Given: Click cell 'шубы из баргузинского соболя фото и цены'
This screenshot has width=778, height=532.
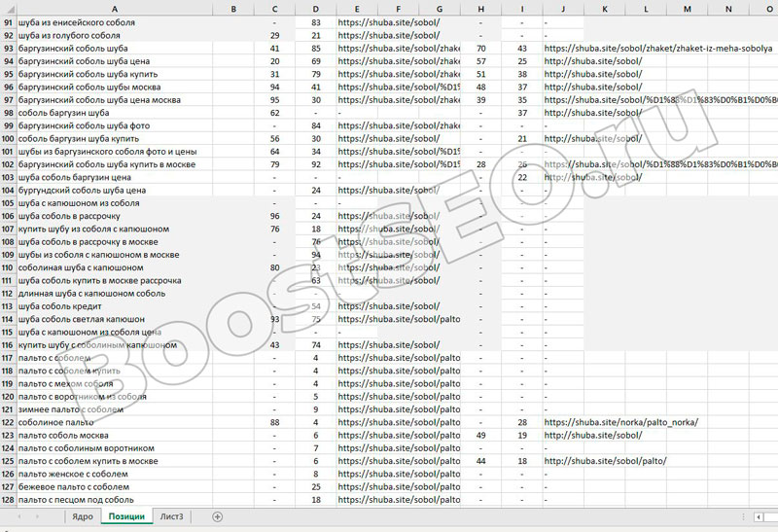Looking at the screenshot, I should pos(115,152).
